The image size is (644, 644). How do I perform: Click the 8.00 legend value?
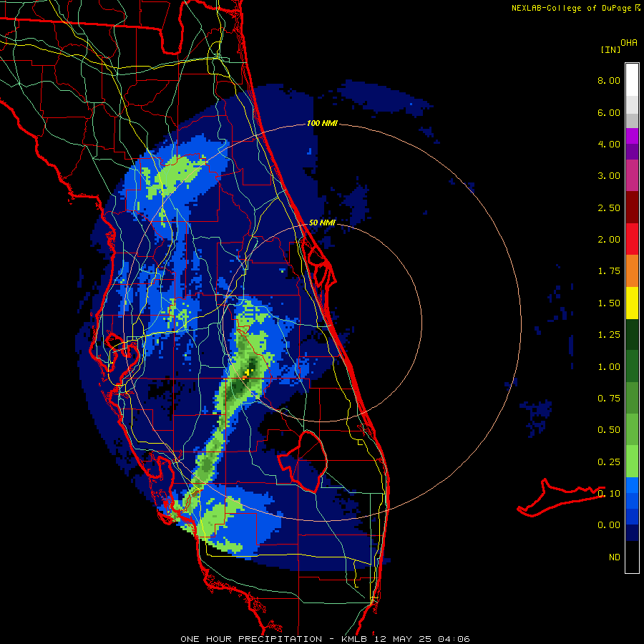click(x=609, y=80)
